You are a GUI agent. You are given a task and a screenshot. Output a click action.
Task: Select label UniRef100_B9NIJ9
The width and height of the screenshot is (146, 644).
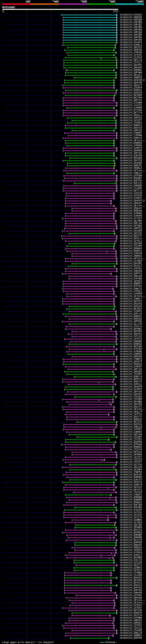131,376
